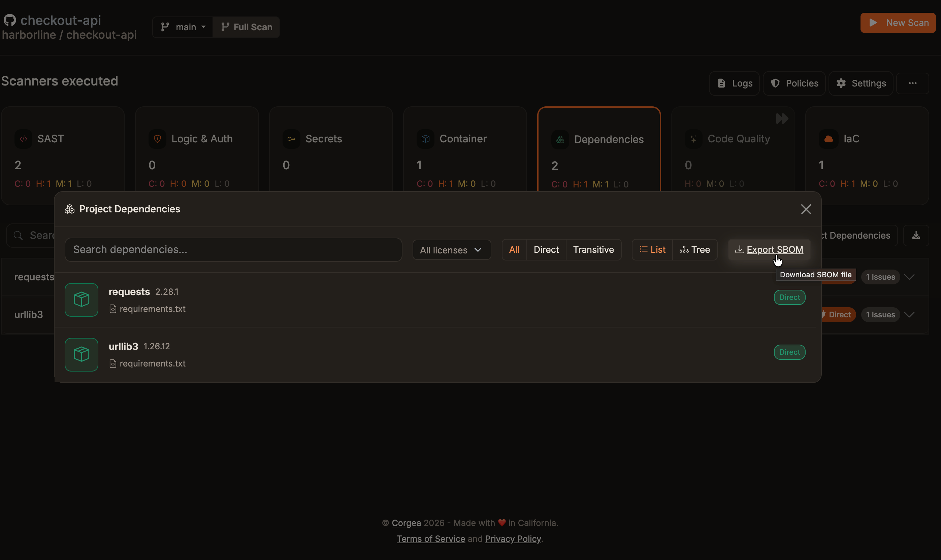
Task: Open the SAST scanner card icon
Action: point(24,139)
